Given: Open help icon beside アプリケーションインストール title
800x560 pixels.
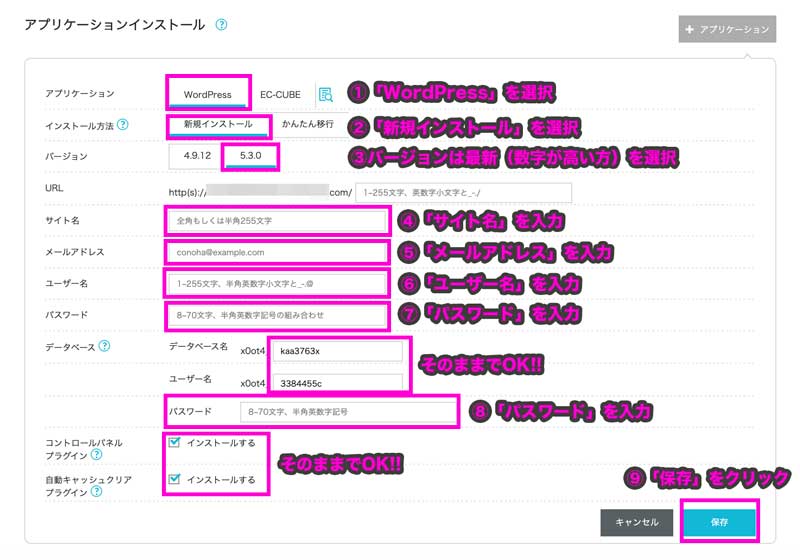Looking at the screenshot, I should 221,24.
